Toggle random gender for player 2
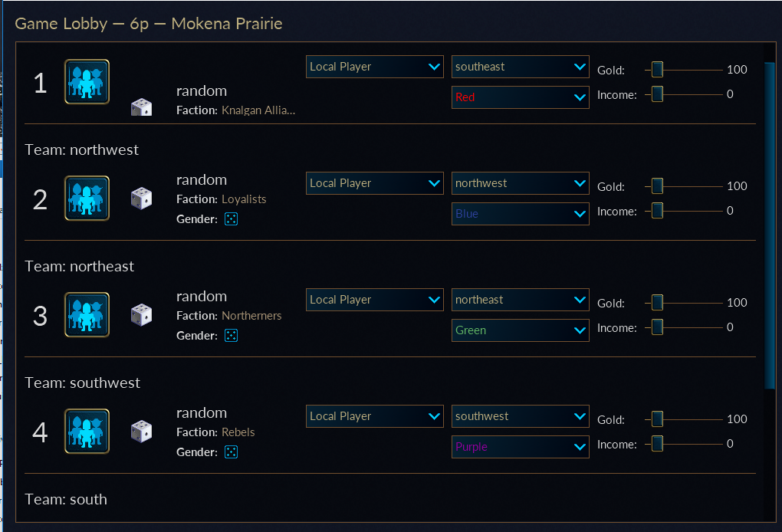The height and width of the screenshot is (532, 782). [231, 219]
